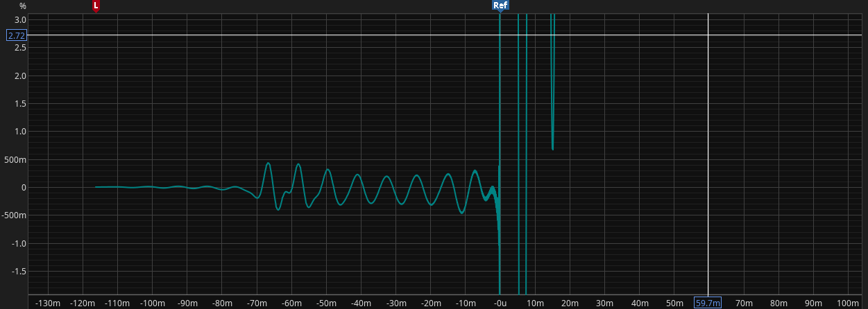The width and height of the screenshot is (868, 309).
Task: Click the -90m time axis label
Action: [187, 303]
